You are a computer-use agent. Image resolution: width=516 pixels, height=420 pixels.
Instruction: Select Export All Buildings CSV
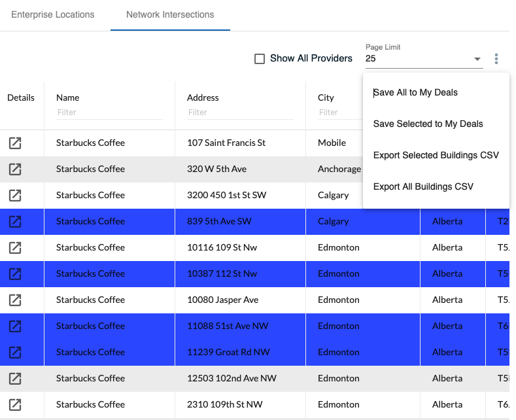pyautogui.click(x=423, y=187)
